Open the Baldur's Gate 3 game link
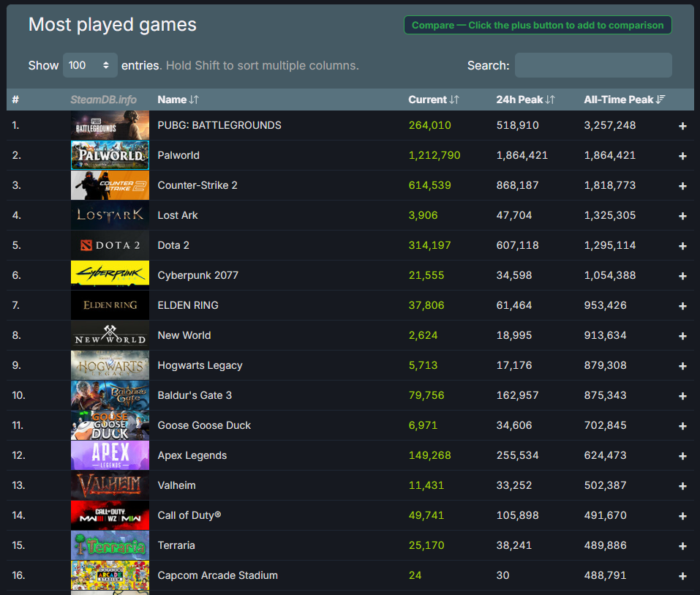700x595 pixels. pos(195,395)
